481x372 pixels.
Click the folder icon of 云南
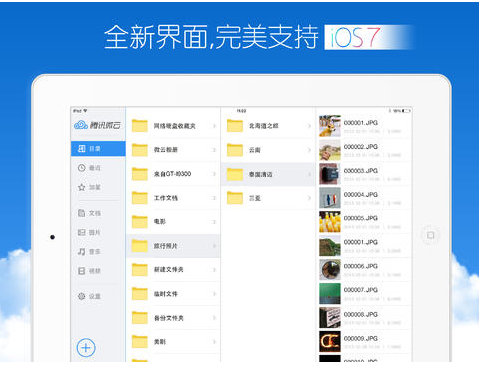235,150
